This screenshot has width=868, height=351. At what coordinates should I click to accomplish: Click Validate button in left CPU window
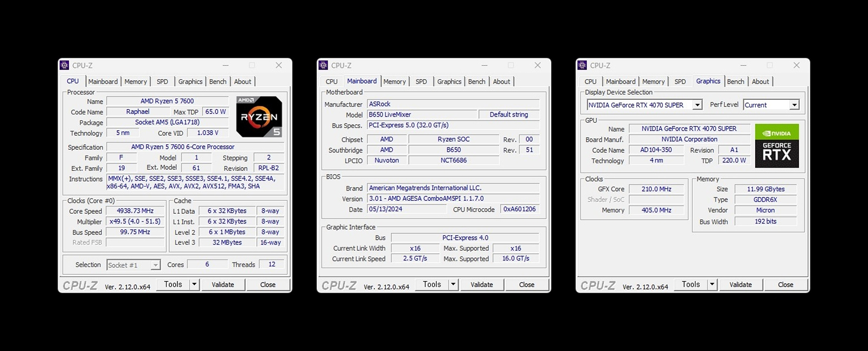pyautogui.click(x=223, y=284)
